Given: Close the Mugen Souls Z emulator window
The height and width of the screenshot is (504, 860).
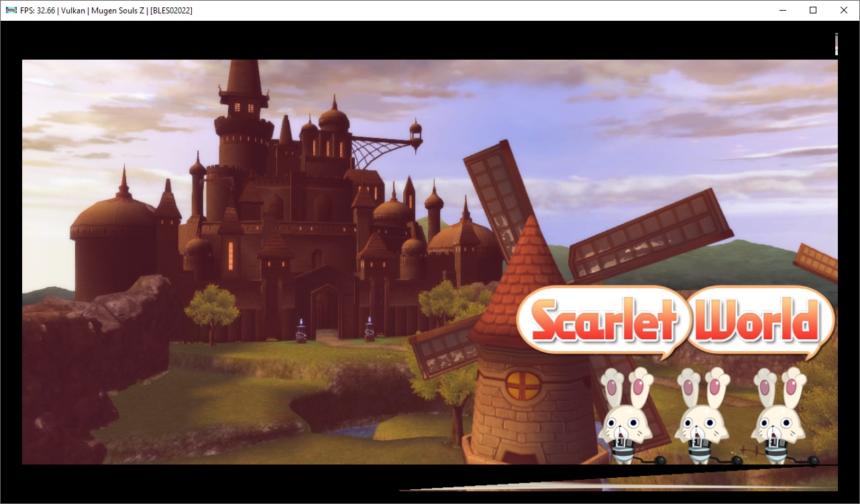Looking at the screenshot, I should click(x=844, y=10).
